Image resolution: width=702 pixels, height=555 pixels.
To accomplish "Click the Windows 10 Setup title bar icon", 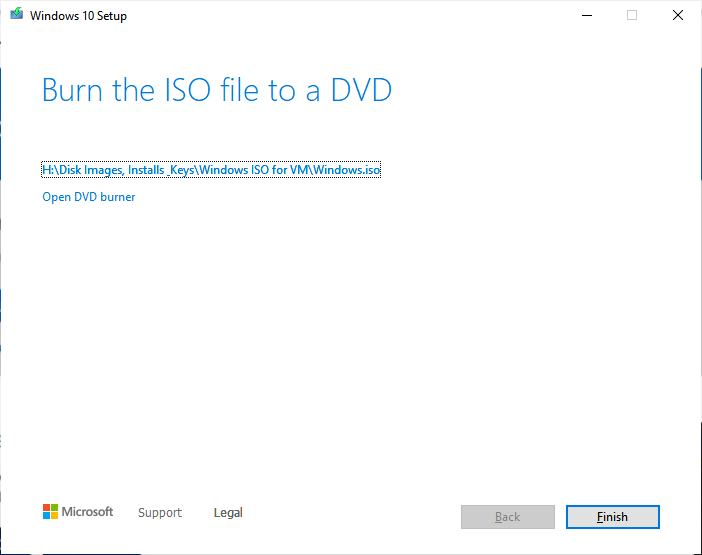I will pos(16,15).
